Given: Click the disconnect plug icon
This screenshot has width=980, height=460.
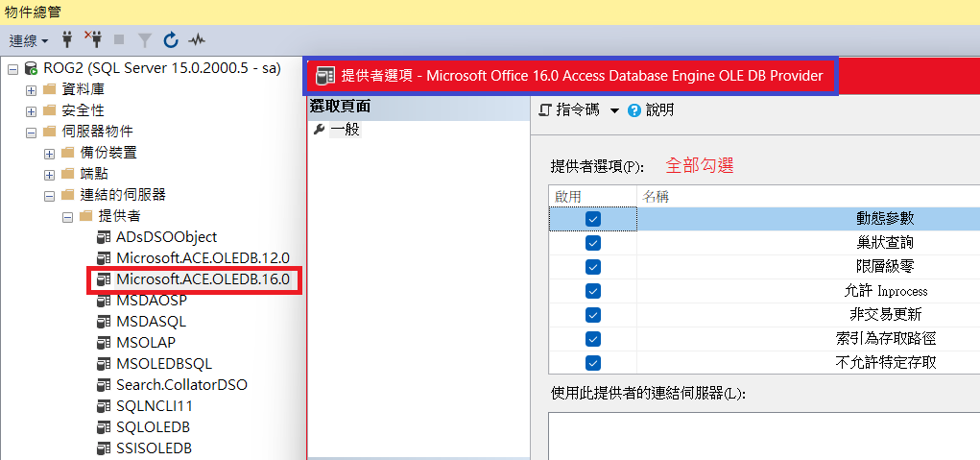Looking at the screenshot, I should click(x=93, y=40).
